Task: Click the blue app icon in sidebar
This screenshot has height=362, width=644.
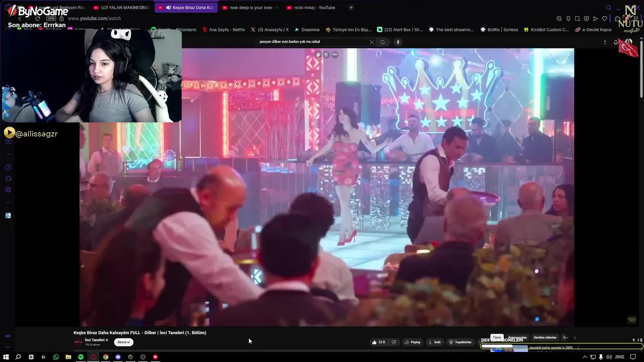Action: (8, 216)
